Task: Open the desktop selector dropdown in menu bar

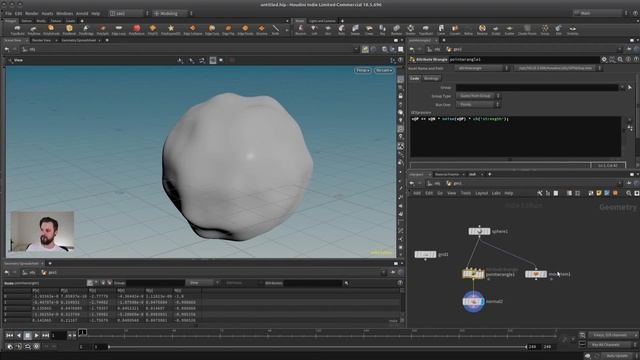Action: coord(129,13)
